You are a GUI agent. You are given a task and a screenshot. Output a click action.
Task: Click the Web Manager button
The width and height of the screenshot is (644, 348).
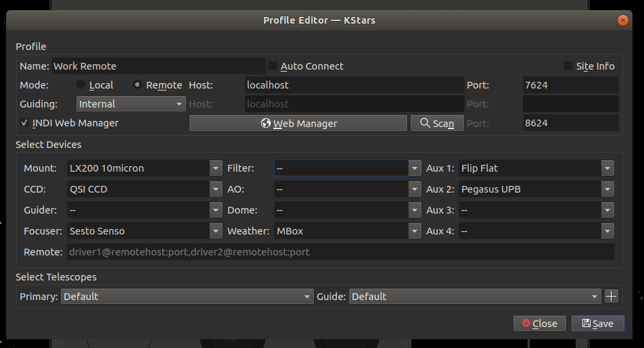298,123
